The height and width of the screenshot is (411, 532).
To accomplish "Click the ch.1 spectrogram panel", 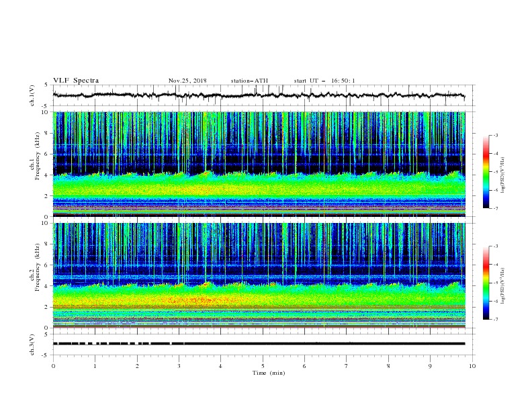I will [259, 164].
